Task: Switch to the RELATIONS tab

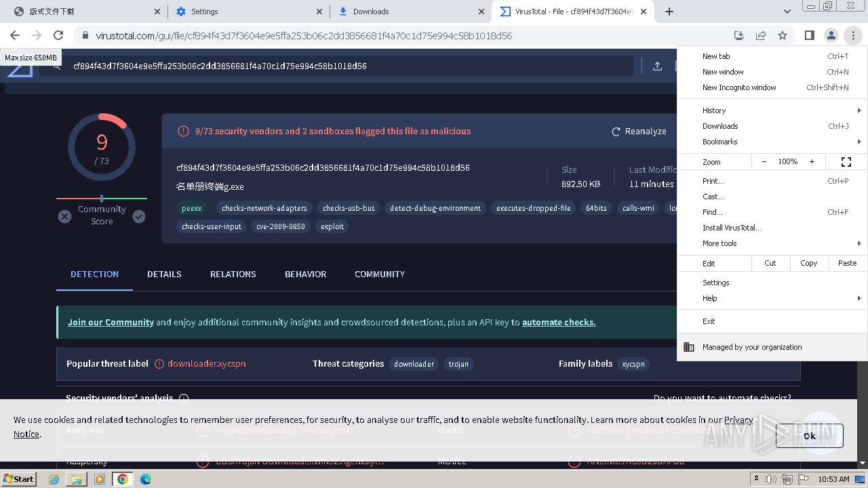Action: click(x=233, y=274)
